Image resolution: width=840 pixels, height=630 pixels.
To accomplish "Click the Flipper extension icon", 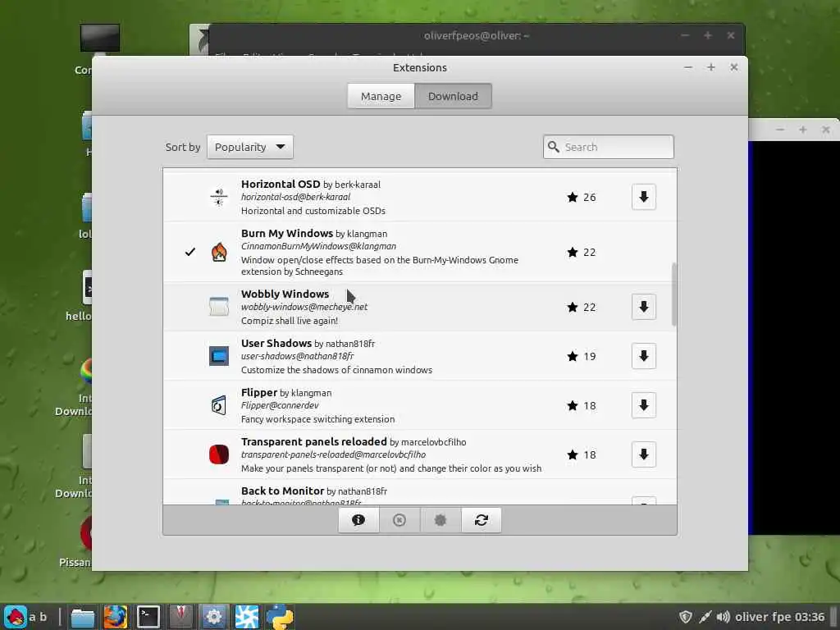I will pyautogui.click(x=218, y=405).
